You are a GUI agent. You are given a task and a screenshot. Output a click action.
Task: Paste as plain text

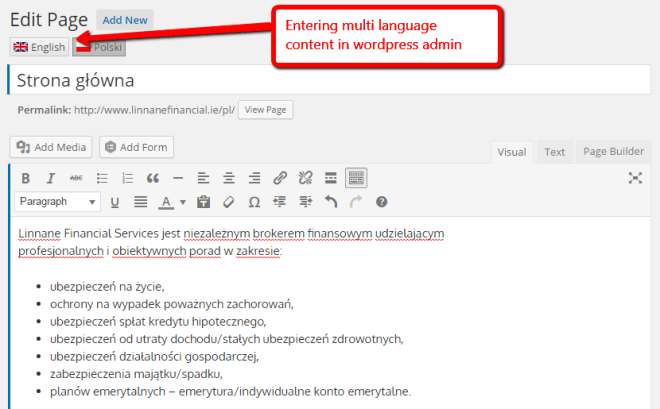click(x=203, y=202)
